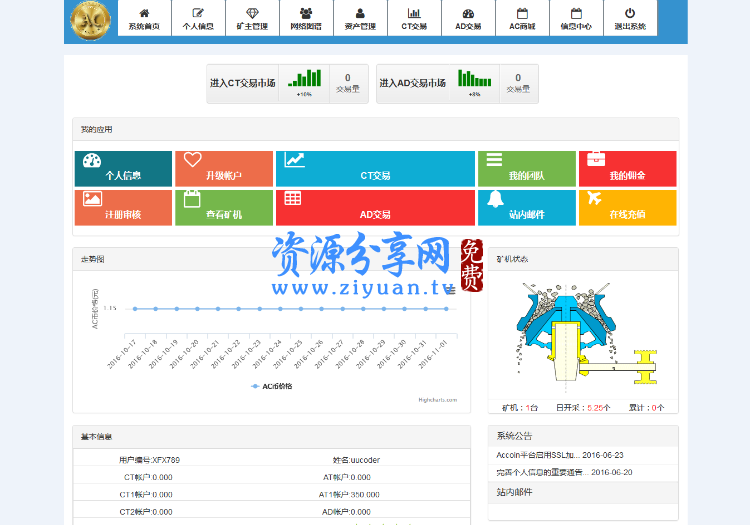
Task: Click 姓名:uucoder cell
Action: [x=356, y=460]
